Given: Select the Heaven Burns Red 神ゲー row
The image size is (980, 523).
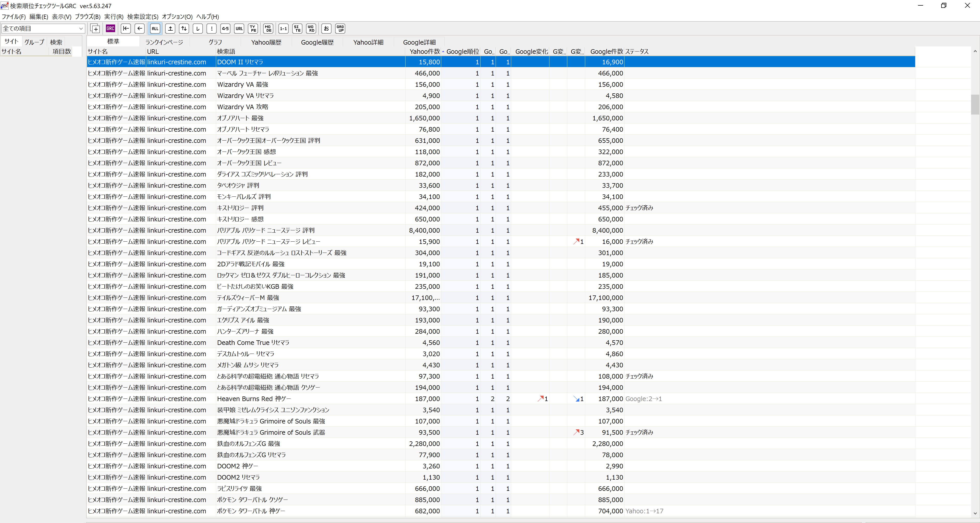Looking at the screenshot, I should pos(254,399).
